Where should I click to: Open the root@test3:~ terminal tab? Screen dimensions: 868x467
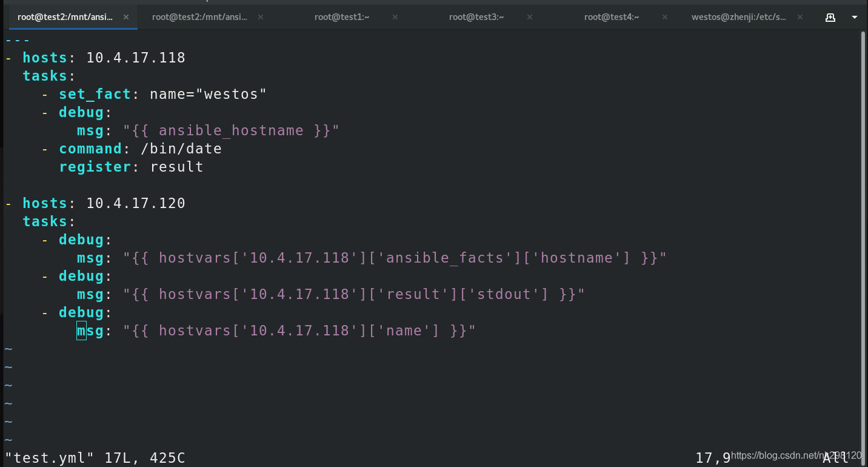point(477,17)
